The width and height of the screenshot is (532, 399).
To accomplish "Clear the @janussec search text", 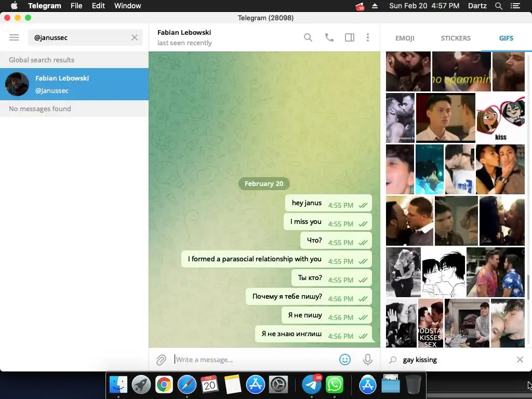I will tap(135, 37).
